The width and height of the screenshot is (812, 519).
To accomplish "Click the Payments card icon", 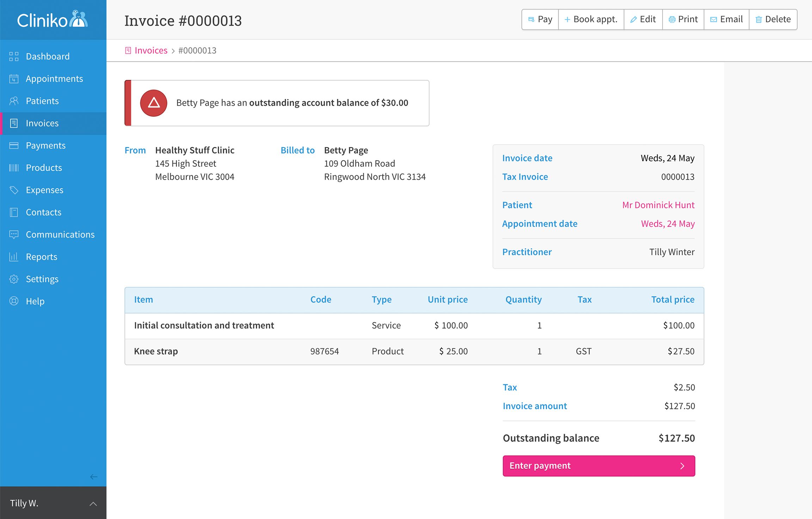I will [14, 146].
